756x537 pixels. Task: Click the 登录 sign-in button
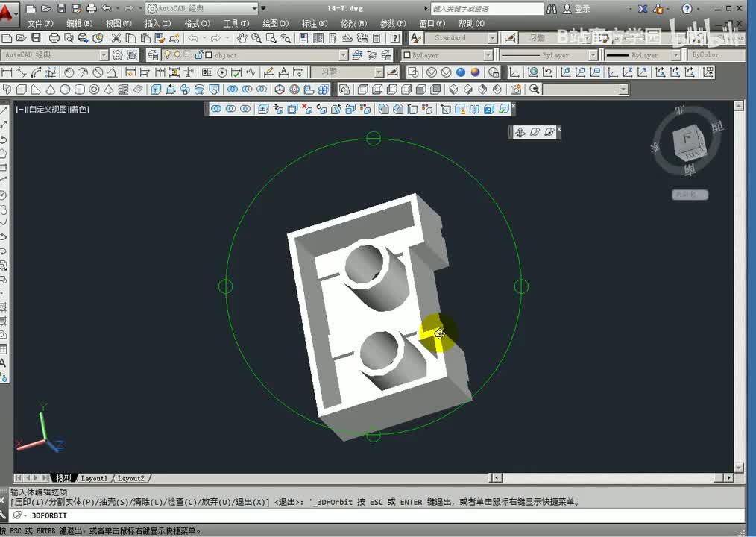(577, 9)
